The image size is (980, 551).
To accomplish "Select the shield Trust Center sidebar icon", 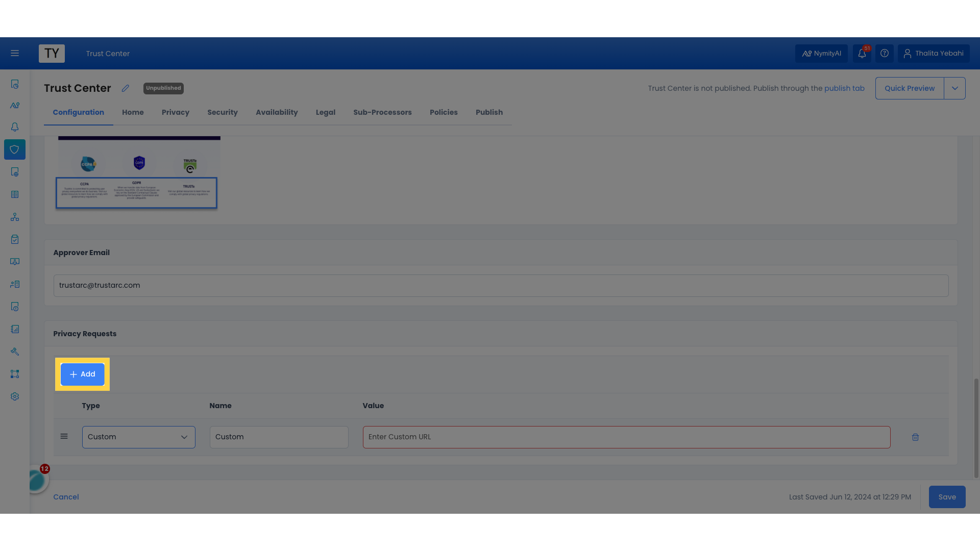I will click(x=15, y=149).
